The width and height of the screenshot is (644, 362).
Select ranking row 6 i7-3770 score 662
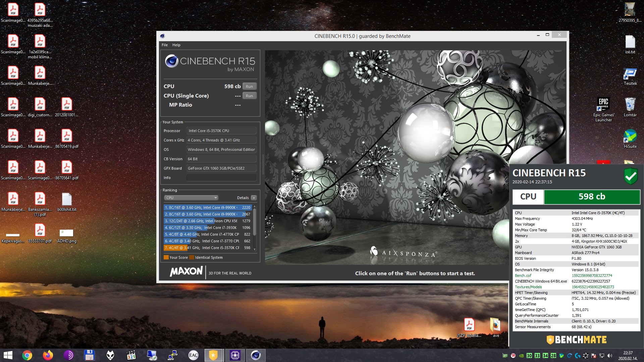coord(208,241)
